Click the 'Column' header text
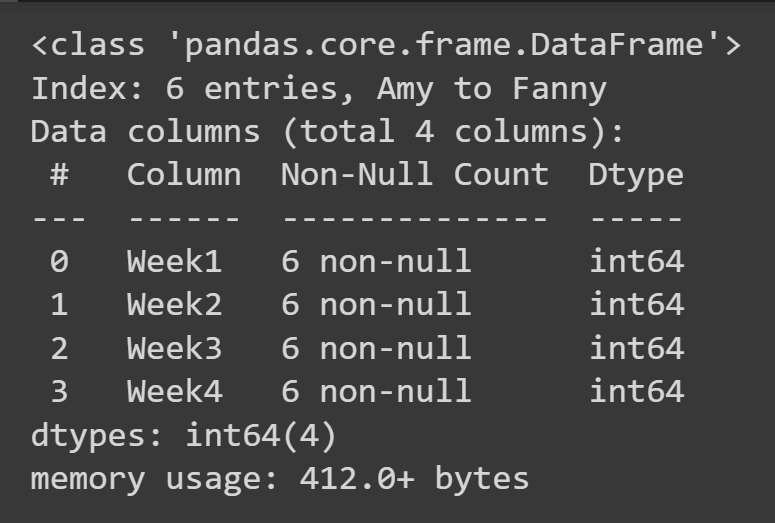This screenshot has width=775, height=523. (183, 175)
